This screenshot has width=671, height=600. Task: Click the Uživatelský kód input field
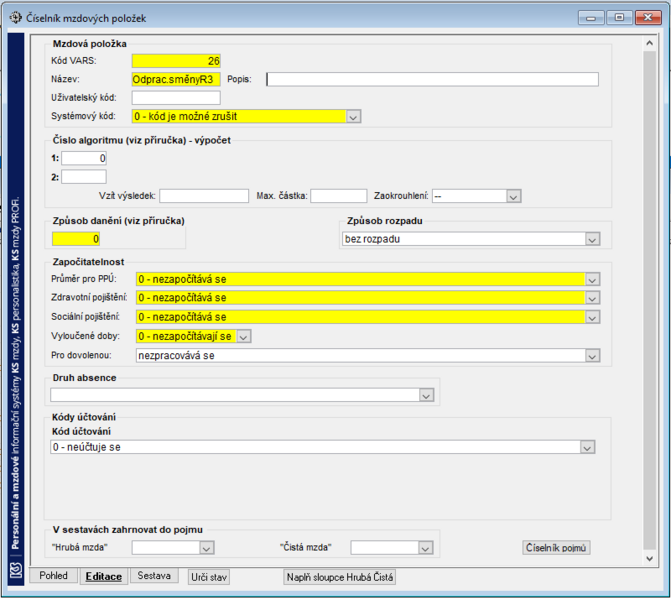[x=176, y=98]
